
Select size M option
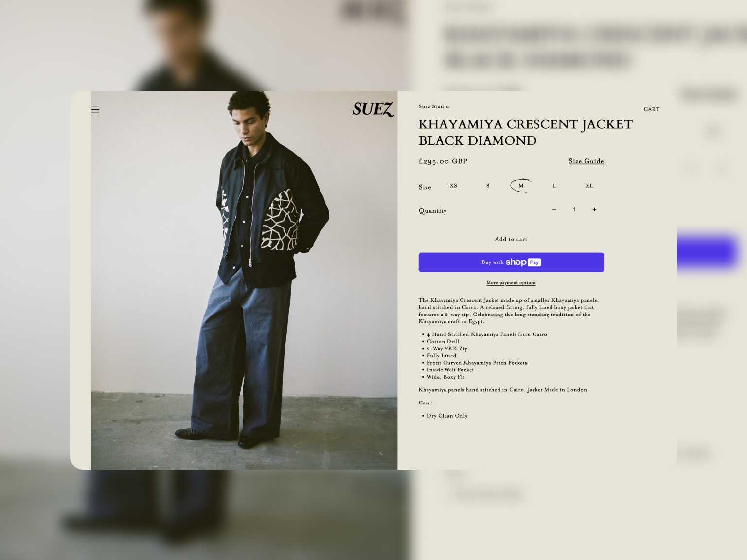[x=521, y=186]
